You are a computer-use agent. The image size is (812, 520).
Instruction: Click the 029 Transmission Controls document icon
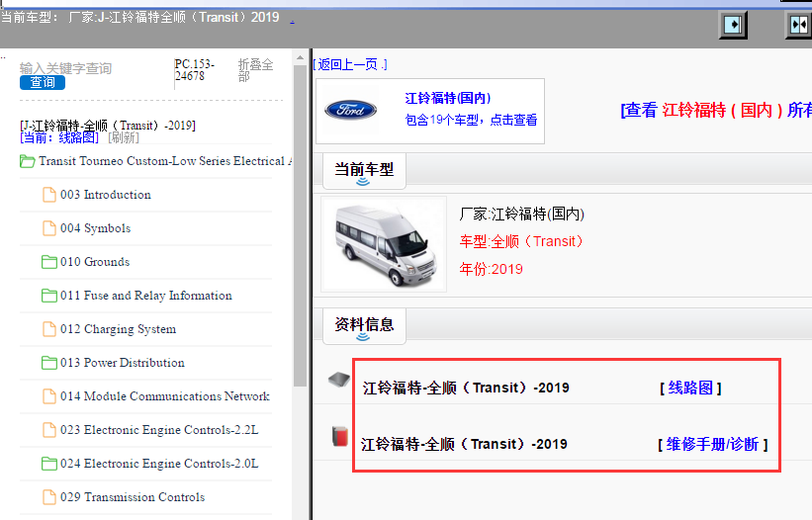coord(49,497)
